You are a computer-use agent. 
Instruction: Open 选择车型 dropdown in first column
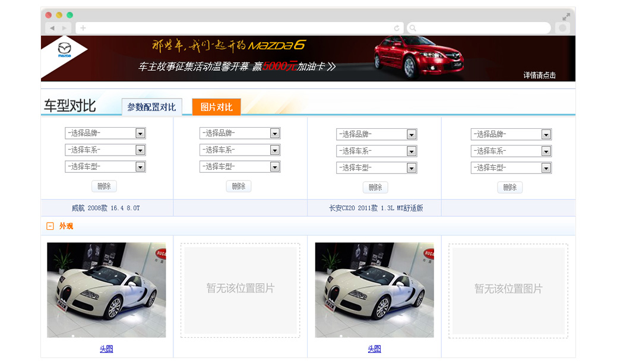pos(106,167)
